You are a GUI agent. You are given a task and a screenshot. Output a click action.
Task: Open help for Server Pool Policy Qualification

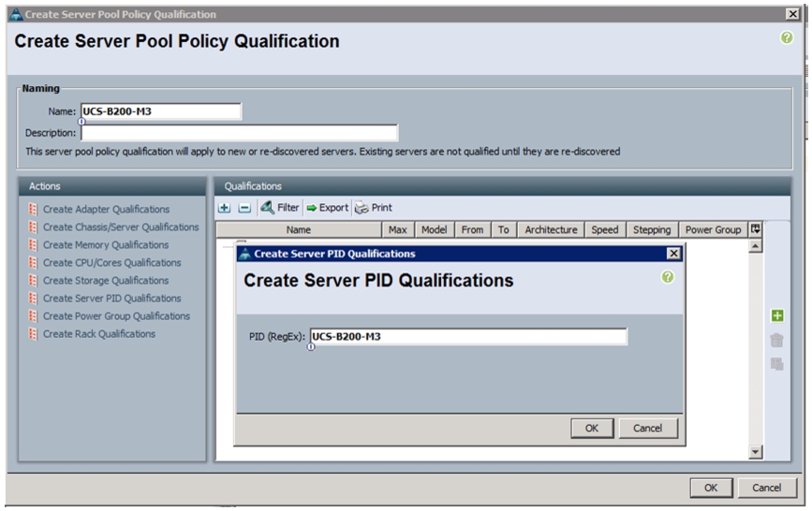(786, 37)
